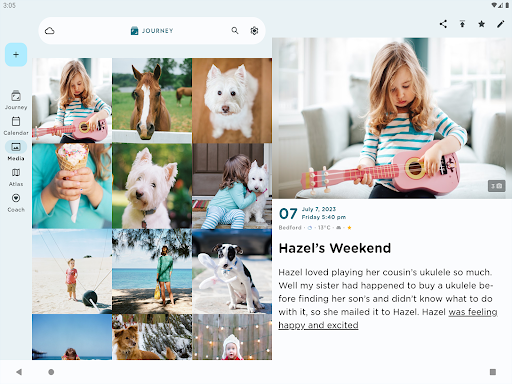
Task: Open the dalmatian puppy with toy photo
Action: pos(232,271)
